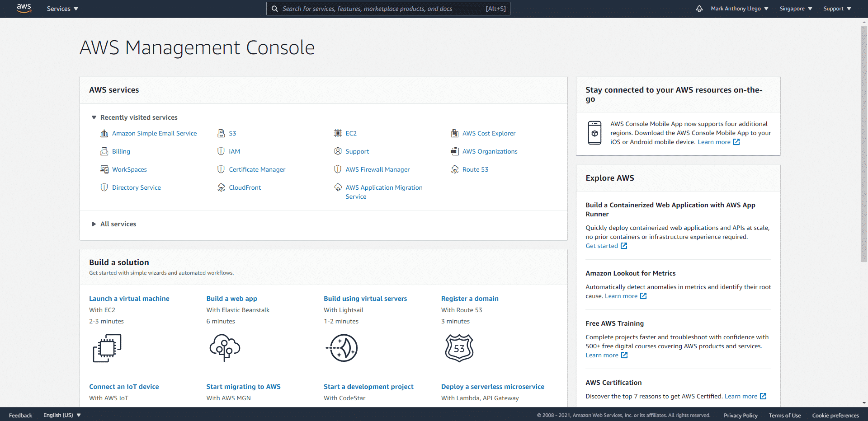This screenshot has height=421, width=868.
Task: Click the page vertical scrollbar thumb
Action: coord(864,144)
